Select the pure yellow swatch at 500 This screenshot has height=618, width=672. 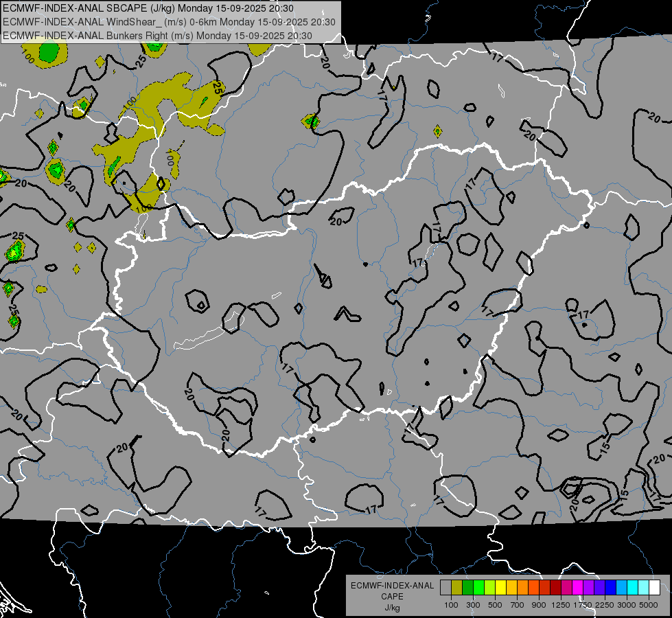pos(500,587)
